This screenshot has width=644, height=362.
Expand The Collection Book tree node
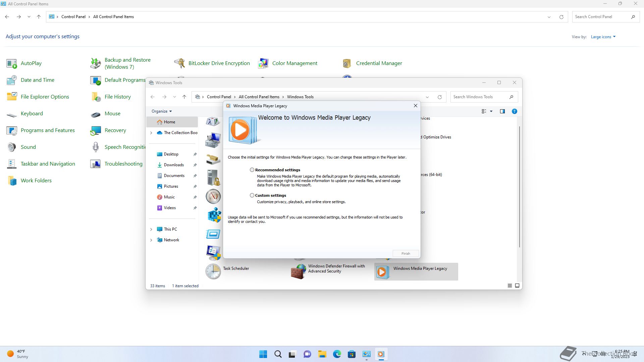point(151,133)
